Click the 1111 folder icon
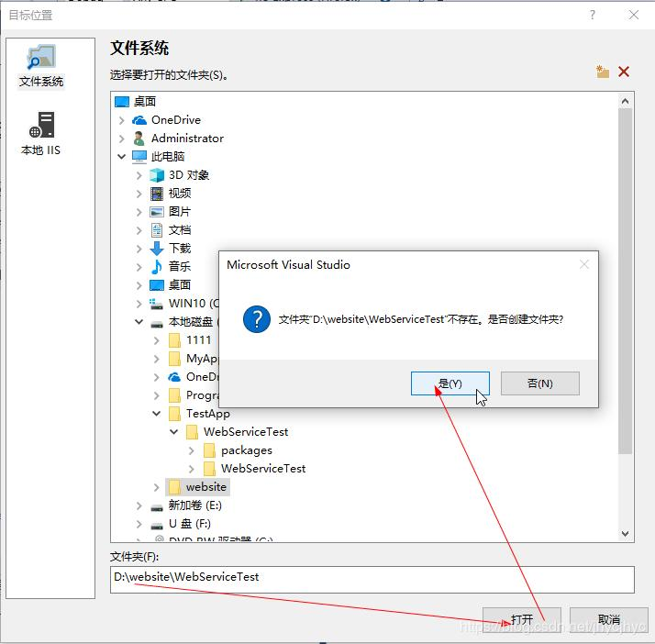This screenshot has height=644, width=655. [x=174, y=340]
